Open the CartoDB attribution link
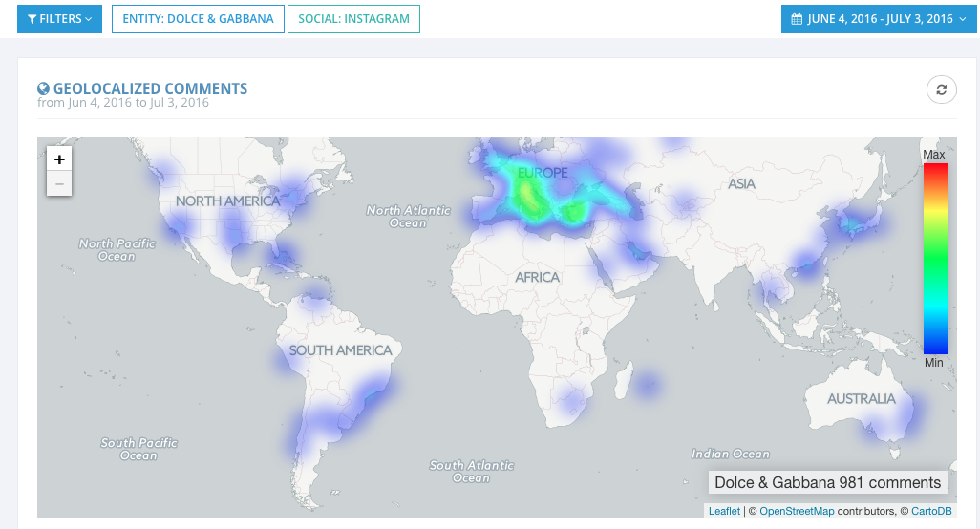This screenshot has width=980, height=529. (931, 512)
